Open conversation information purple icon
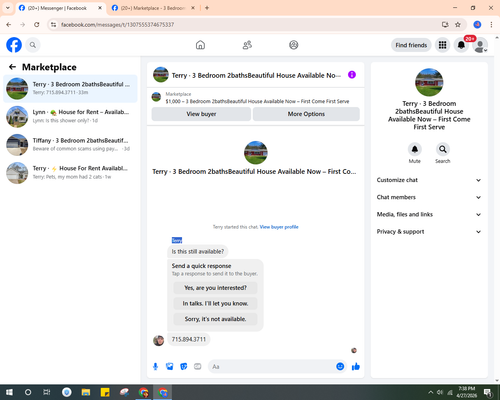The image size is (500, 400). pyautogui.click(x=352, y=75)
